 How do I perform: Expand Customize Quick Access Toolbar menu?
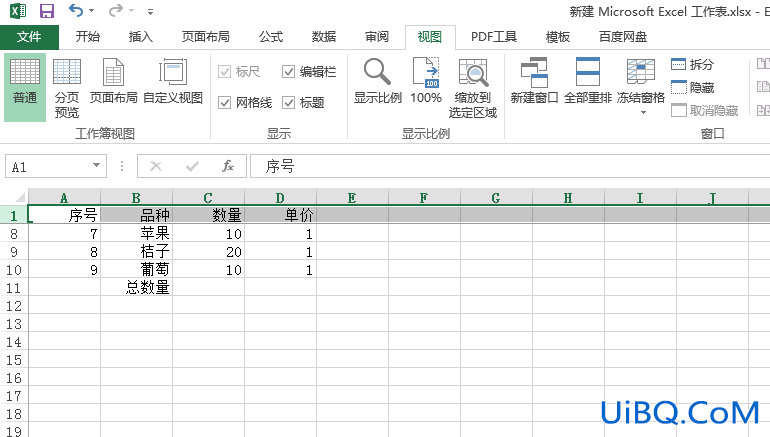point(150,11)
